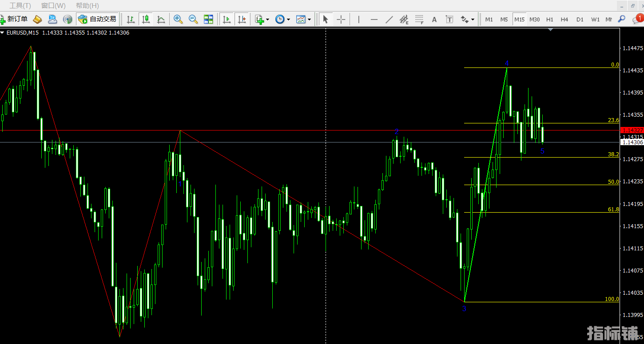Toggle the chart shift button
This screenshot has height=344, width=644.
(242, 19)
